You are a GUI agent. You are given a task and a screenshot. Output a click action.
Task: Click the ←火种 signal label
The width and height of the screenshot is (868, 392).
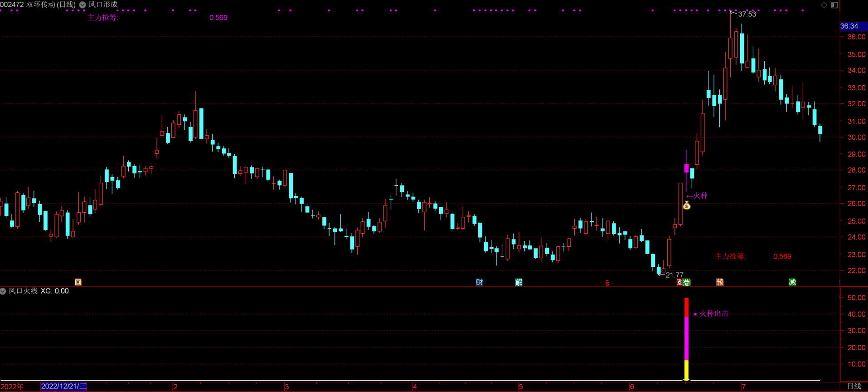(x=697, y=196)
